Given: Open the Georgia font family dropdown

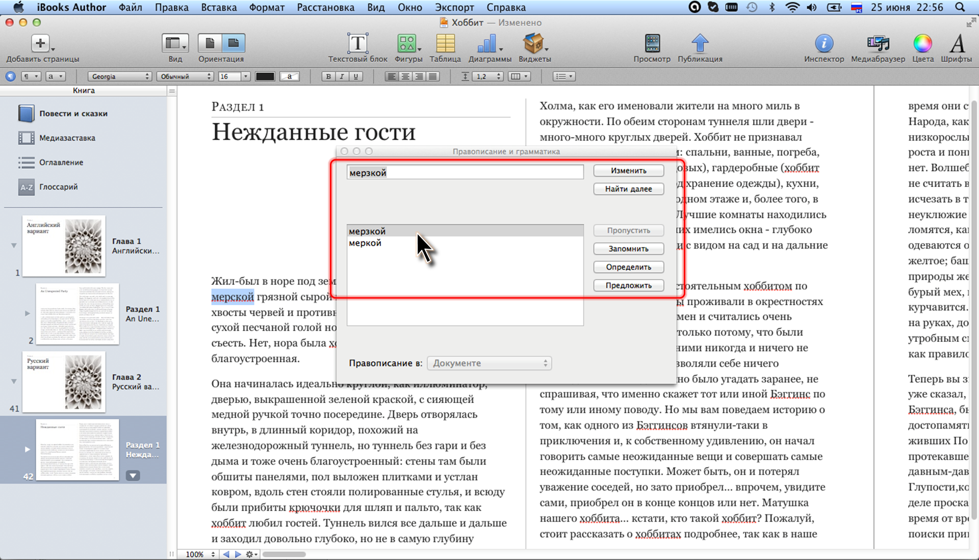Looking at the screenshot, I should click(120, 76).
